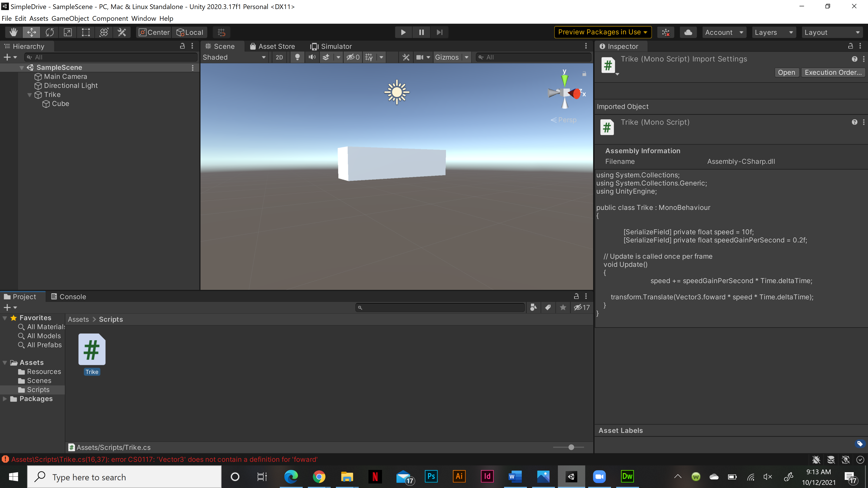The height and width of the screenshot is (488, 868).
Task: Open Gizmos dropdown arrow
Action: [466, 57]
